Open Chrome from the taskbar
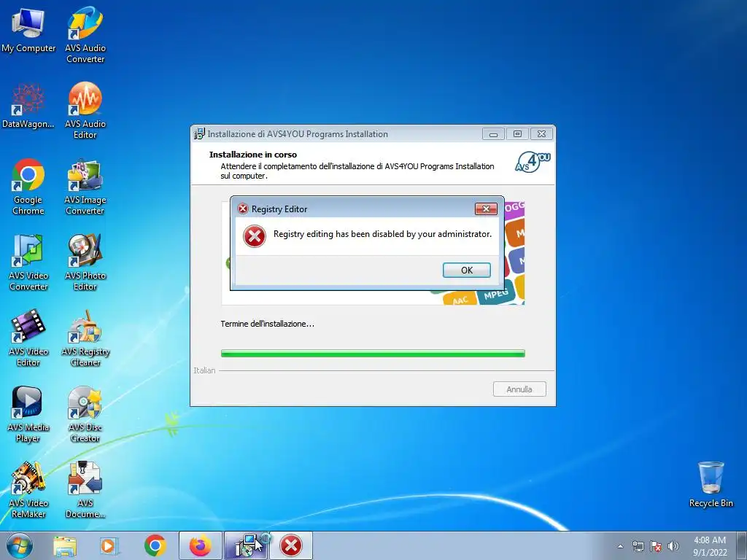Screen dimensions: 747x560 [x=155, y=545]
